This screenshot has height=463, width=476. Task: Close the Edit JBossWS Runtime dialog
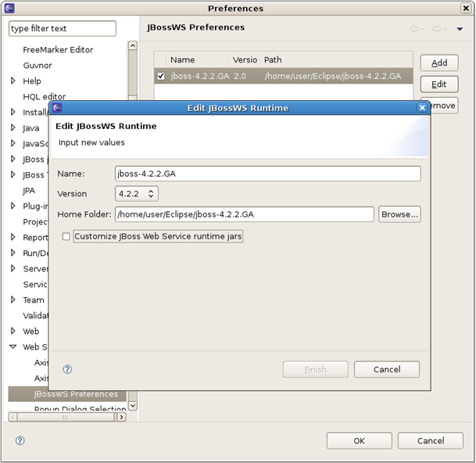pyautogui.click(x=422, y=108)
